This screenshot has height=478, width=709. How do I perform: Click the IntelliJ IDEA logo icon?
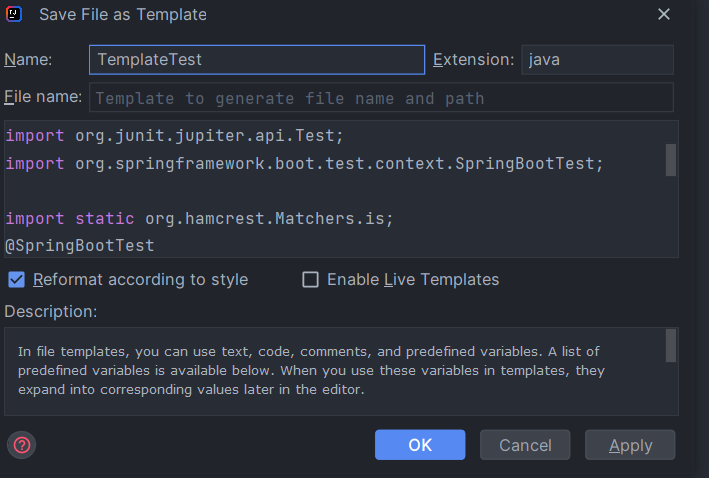(x=15, y=14)
